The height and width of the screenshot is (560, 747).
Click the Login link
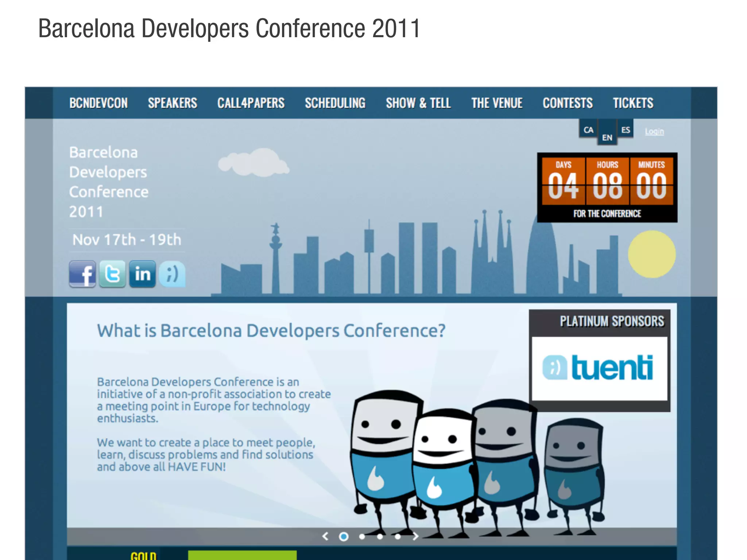[654, 131]
